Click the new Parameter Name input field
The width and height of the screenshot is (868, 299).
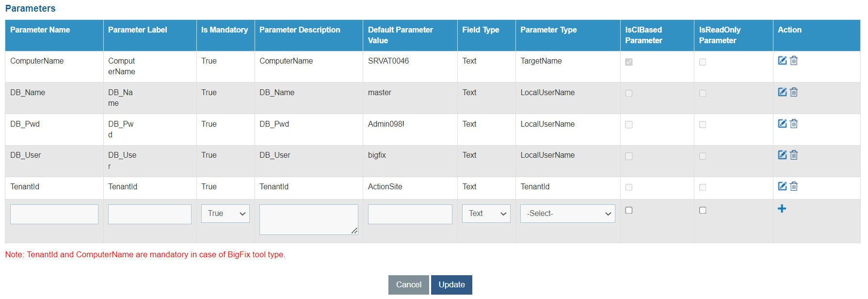click(x=54, y=214)
